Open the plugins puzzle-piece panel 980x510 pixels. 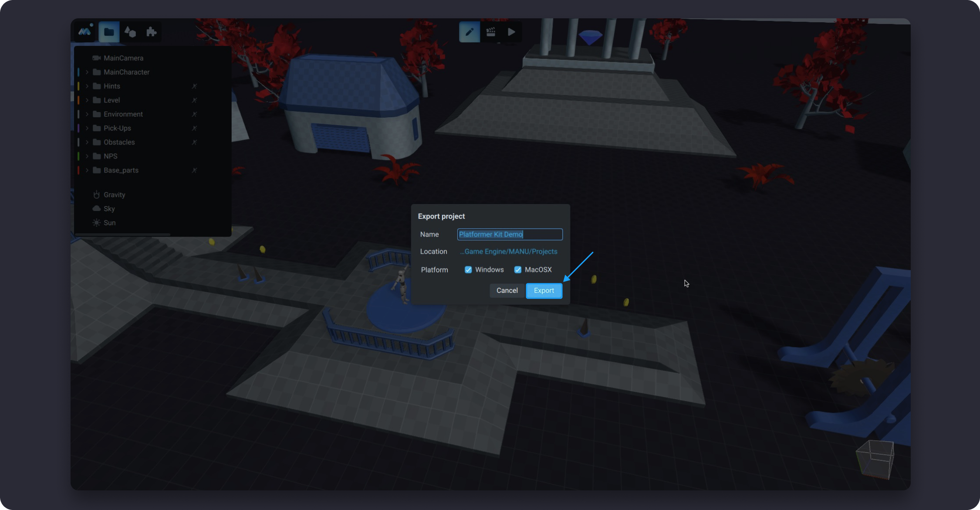[x=151, y=32]
